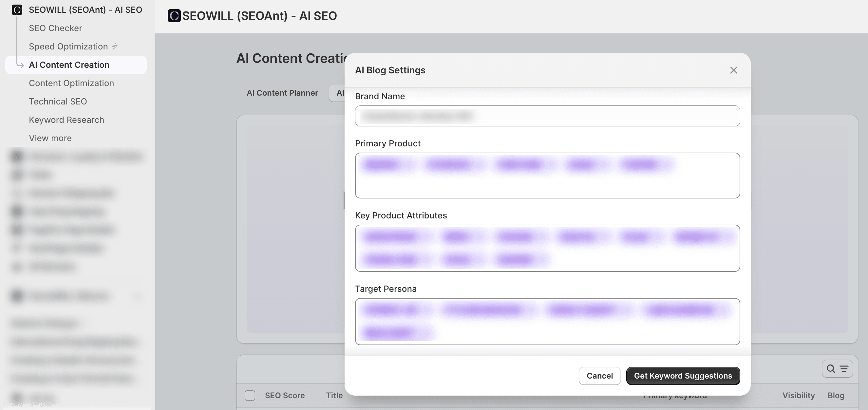
Task: Switch to AI Content Planner tab
Action: point(282,93)
